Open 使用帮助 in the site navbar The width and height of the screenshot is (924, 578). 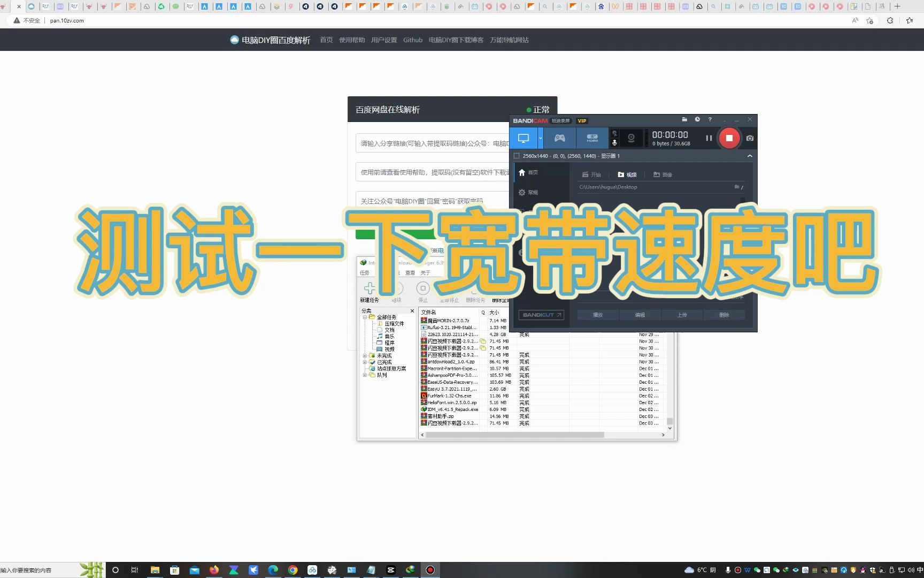click(352, 40)
